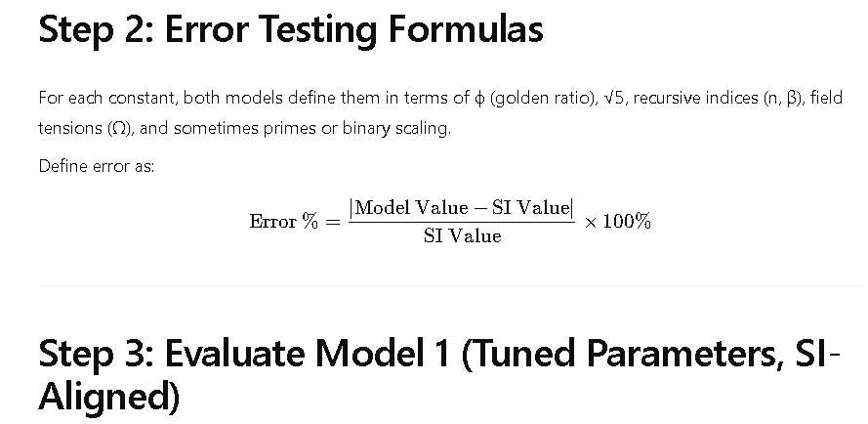The height and width of the screenshot is (424, 868).
Task: Click the 'Define error as:' line
Action: [97, 166]
